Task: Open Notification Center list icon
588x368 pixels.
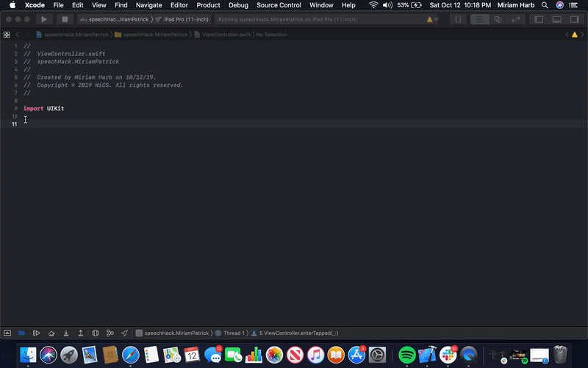Action: (x=573, y=5)
